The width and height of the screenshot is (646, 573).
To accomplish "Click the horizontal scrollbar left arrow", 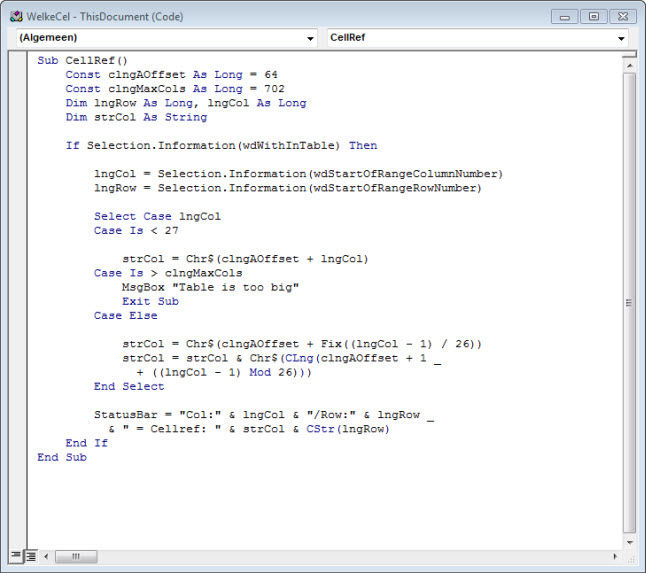I will tap(46, 557).
